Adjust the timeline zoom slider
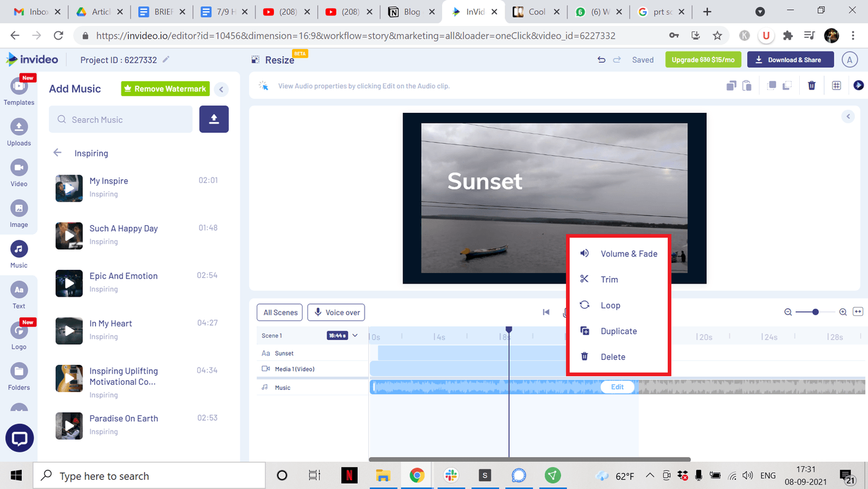 [815, 312]
